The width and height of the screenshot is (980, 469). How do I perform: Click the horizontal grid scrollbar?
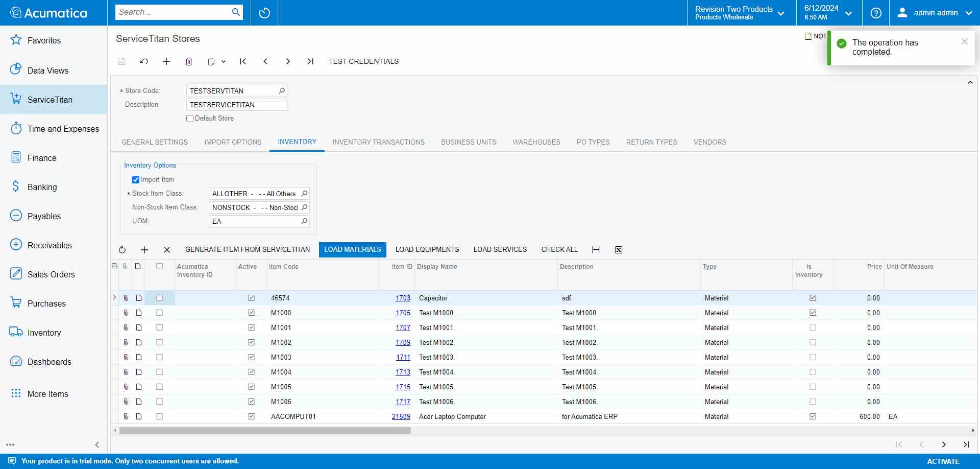click(265, 431)
